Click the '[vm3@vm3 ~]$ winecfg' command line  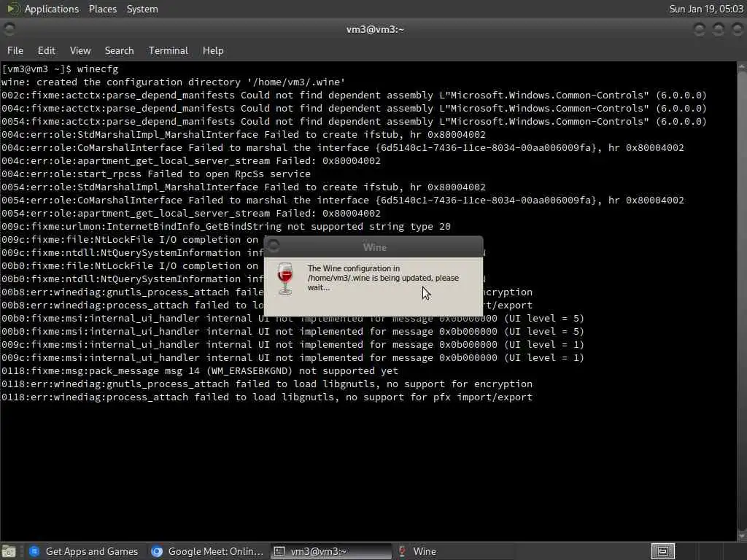tap(60, 69)
